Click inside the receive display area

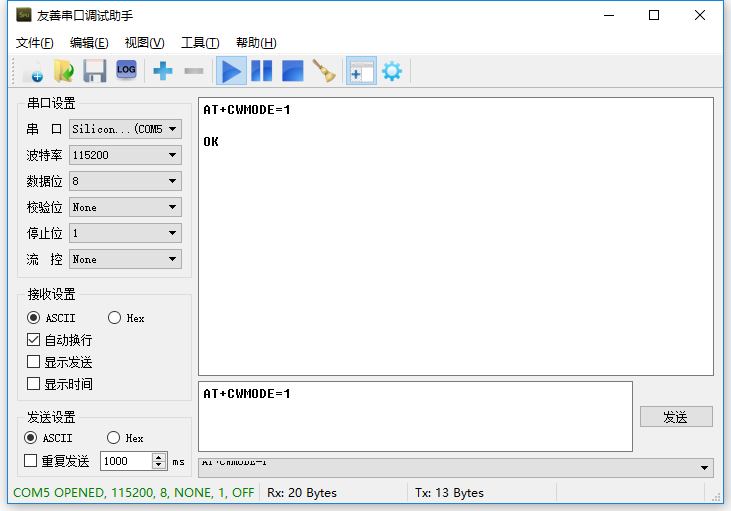click(456, 236)
